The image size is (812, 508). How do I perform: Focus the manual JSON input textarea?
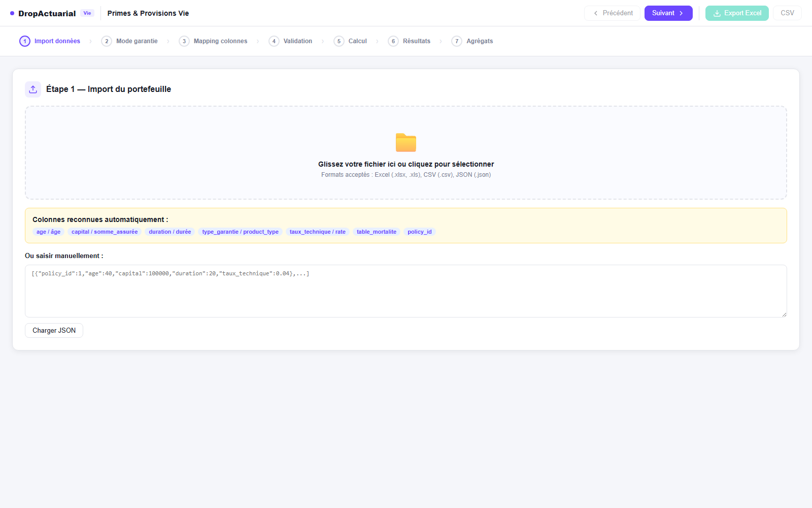click(x=406, y=291)
